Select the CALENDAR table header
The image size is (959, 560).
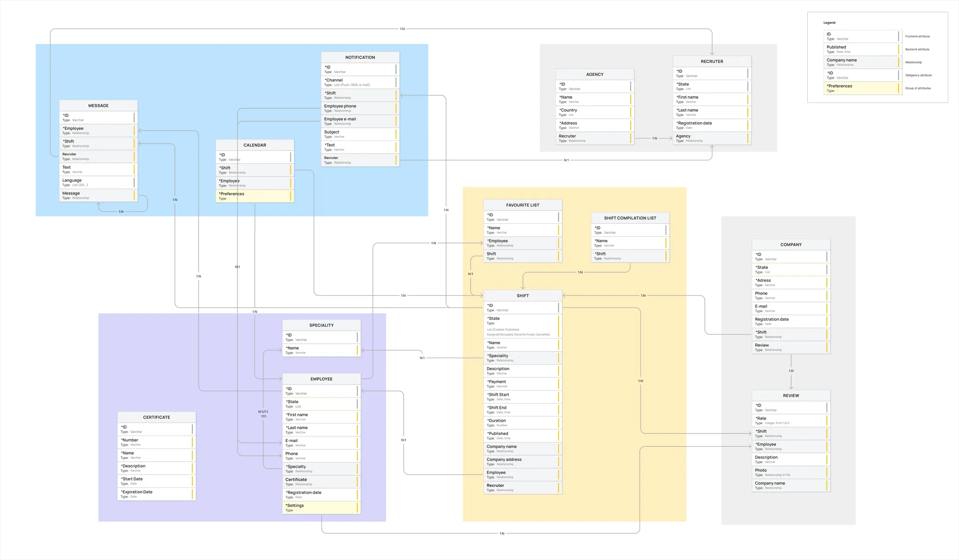pos(255,145)
